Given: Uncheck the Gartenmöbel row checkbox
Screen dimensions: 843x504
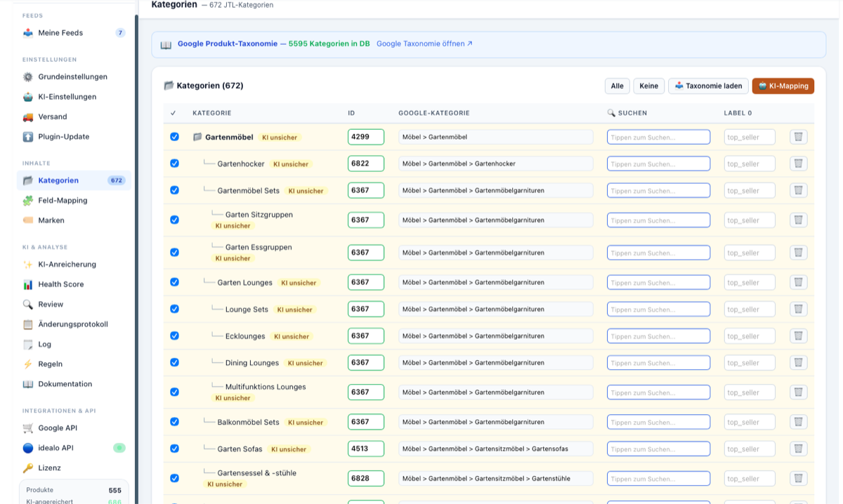Looking at the screenshot, I should (x=174, y=137).
